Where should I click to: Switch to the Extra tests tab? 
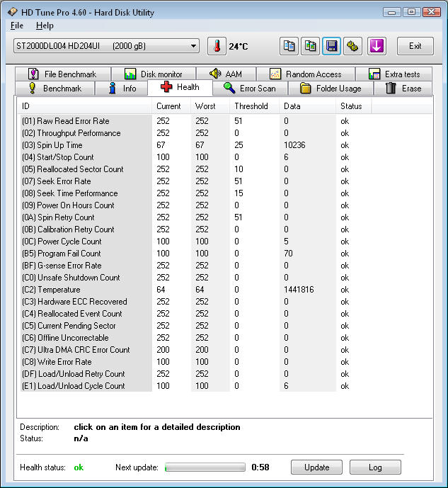[x=394, y=74]
